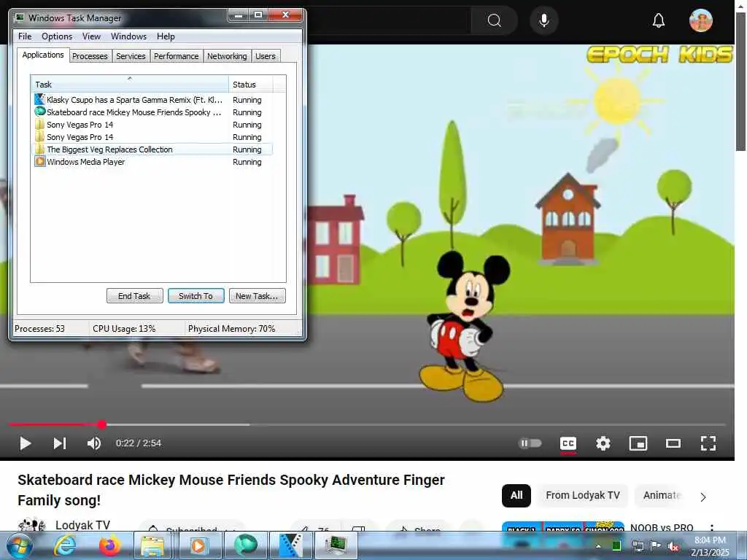Sort tasks by Task column header

click(130, 85)
